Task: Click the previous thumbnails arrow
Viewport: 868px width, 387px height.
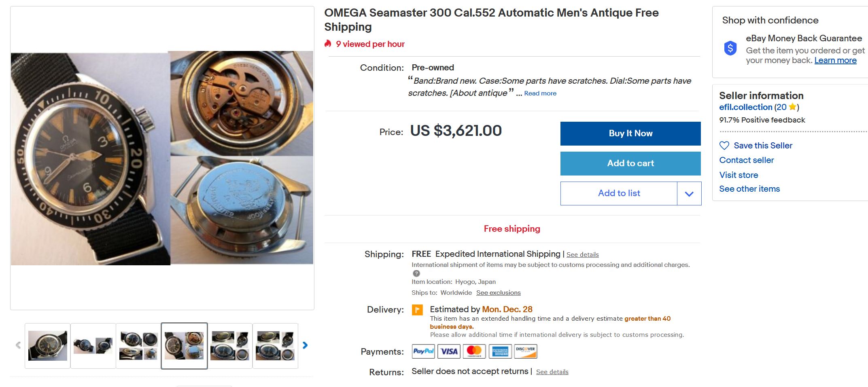Action: 18,345
